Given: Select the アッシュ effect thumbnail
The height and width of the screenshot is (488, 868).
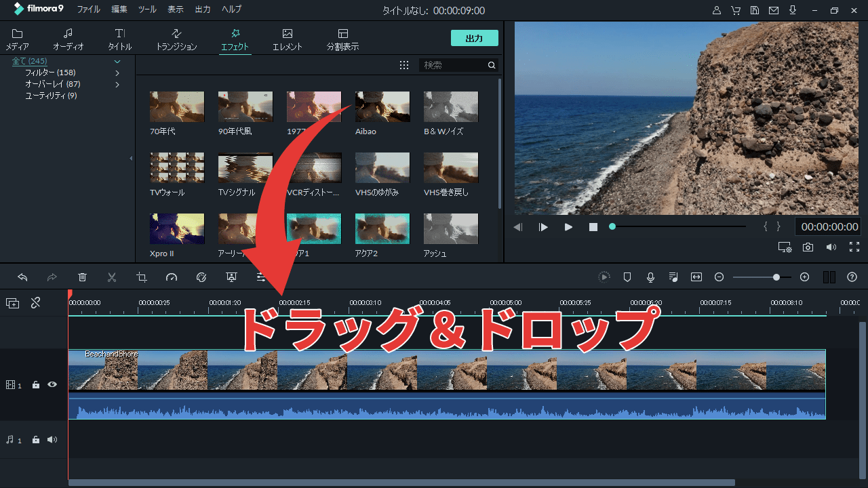Looking at the screenshot, I should click(451, 229).
